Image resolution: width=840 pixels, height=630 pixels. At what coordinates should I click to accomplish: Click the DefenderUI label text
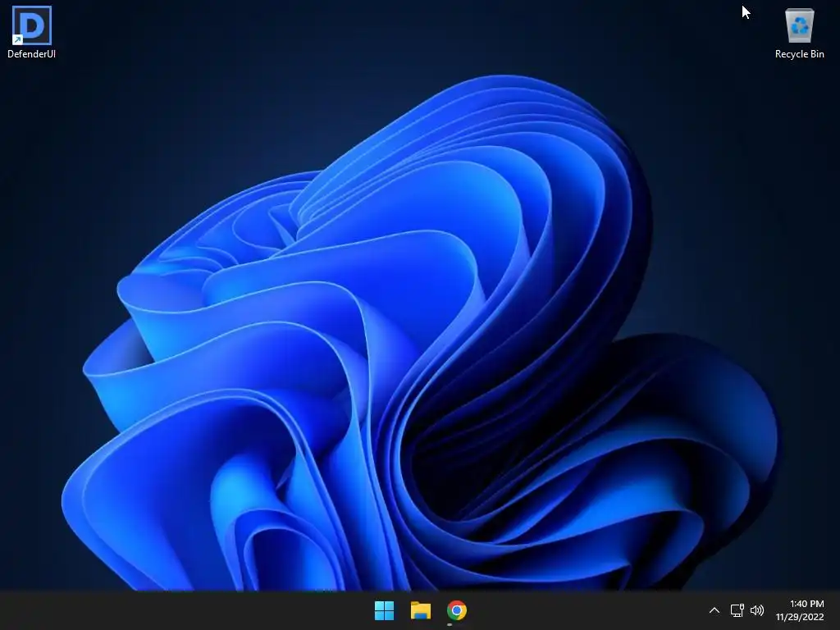[32, 54]
